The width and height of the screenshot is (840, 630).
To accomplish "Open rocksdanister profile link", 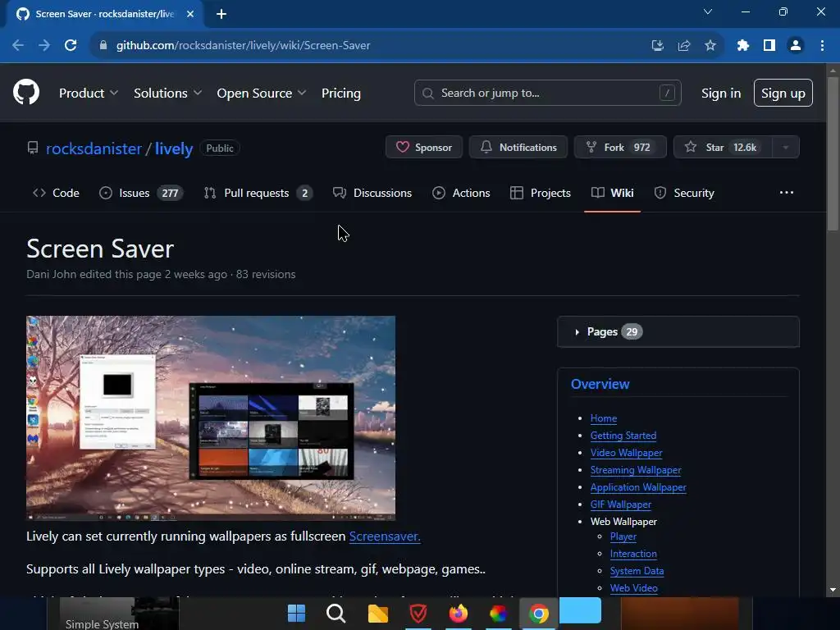I will pos(94,148).
